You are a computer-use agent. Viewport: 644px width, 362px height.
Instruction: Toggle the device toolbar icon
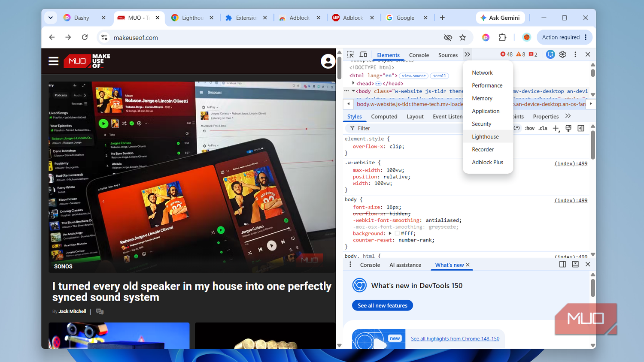click(x=363, y=54)
